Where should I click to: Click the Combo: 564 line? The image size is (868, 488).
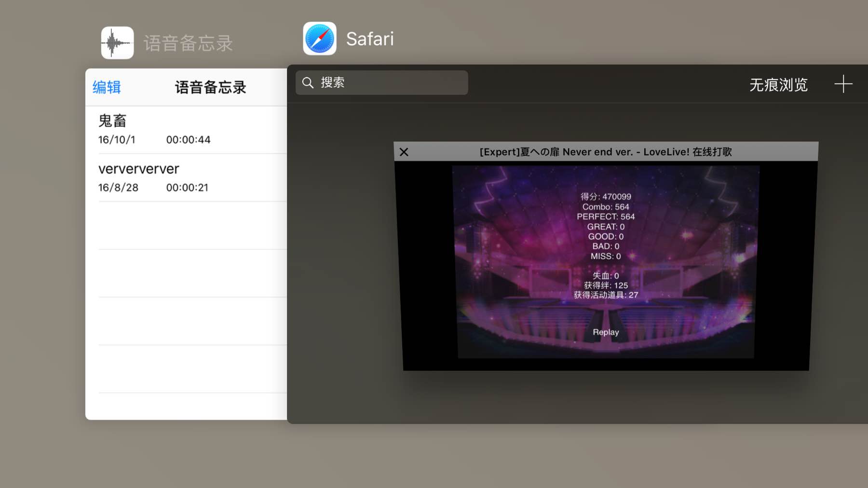coord(606,207)
